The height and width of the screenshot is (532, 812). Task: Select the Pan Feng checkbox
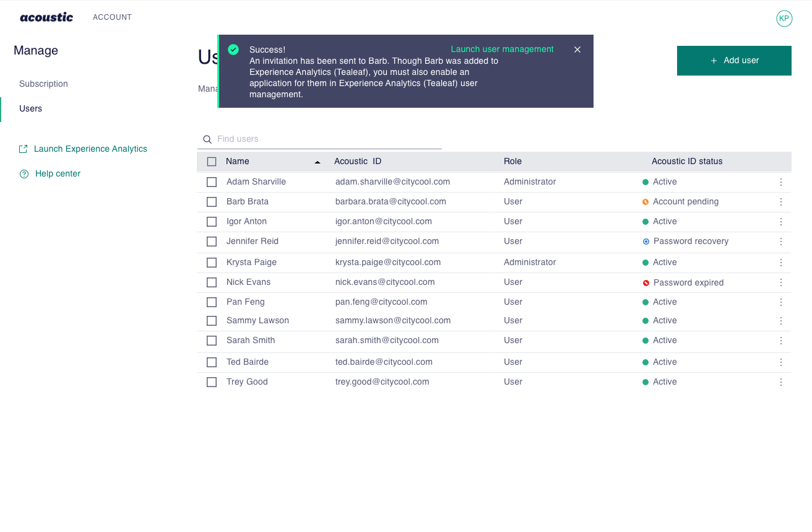click(x=212, y=302)
